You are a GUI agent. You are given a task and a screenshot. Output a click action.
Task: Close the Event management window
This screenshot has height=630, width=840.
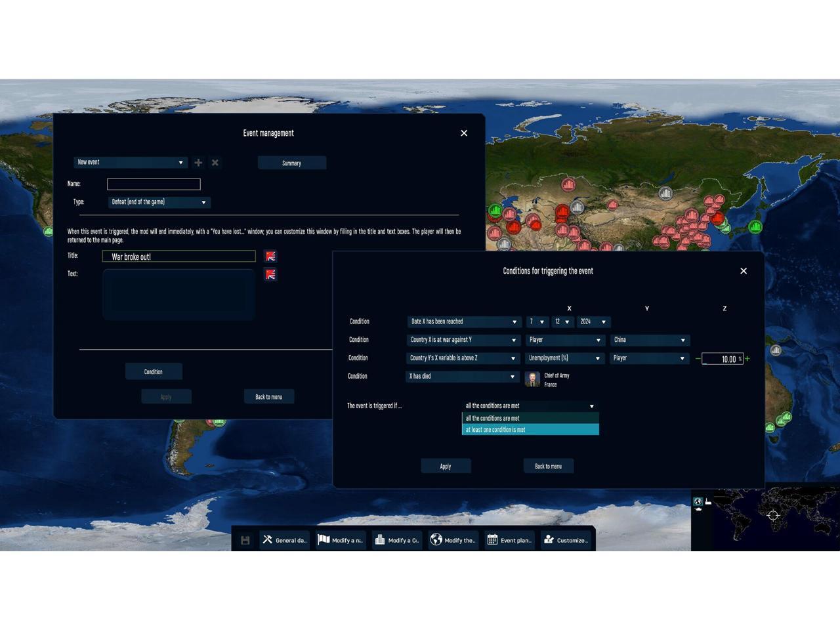pyautogui.click(x=464, y=133)
